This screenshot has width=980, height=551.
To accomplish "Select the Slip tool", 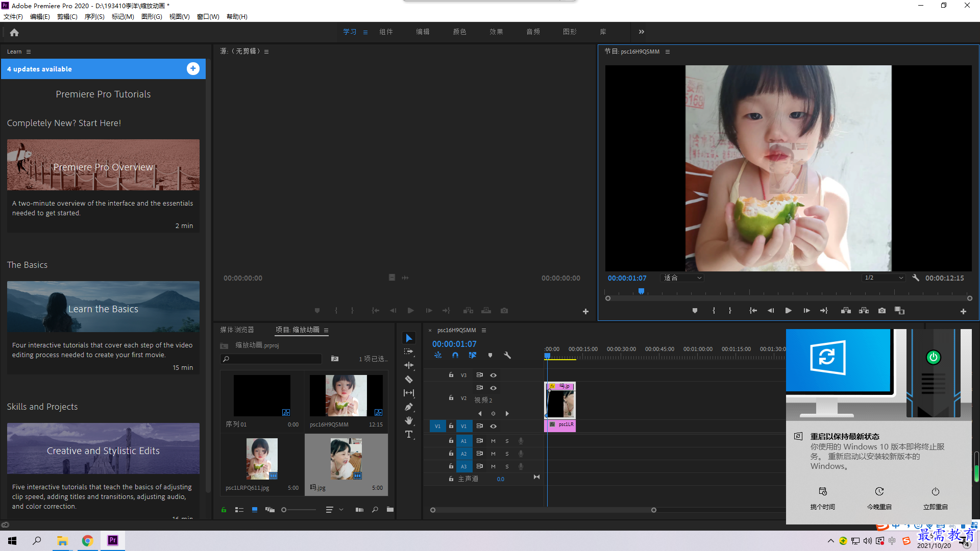I will pos(409,393).
